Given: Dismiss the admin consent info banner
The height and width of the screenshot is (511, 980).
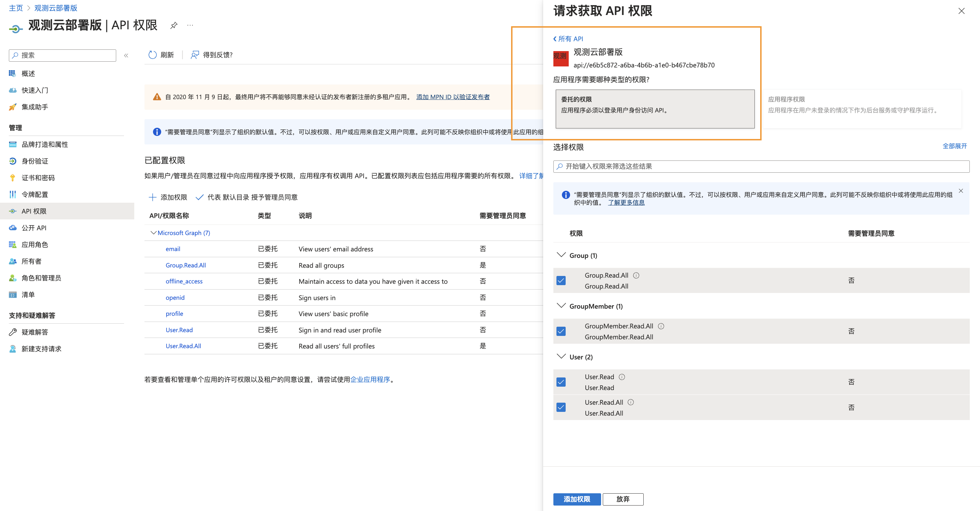Looking at the screenshot, I should point(961,191).
